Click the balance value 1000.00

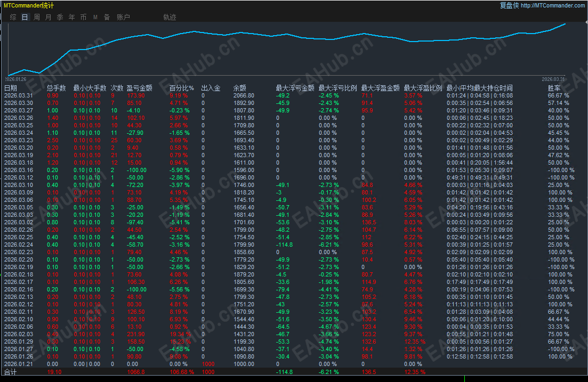pyautogui.click(x=244, y=364)
